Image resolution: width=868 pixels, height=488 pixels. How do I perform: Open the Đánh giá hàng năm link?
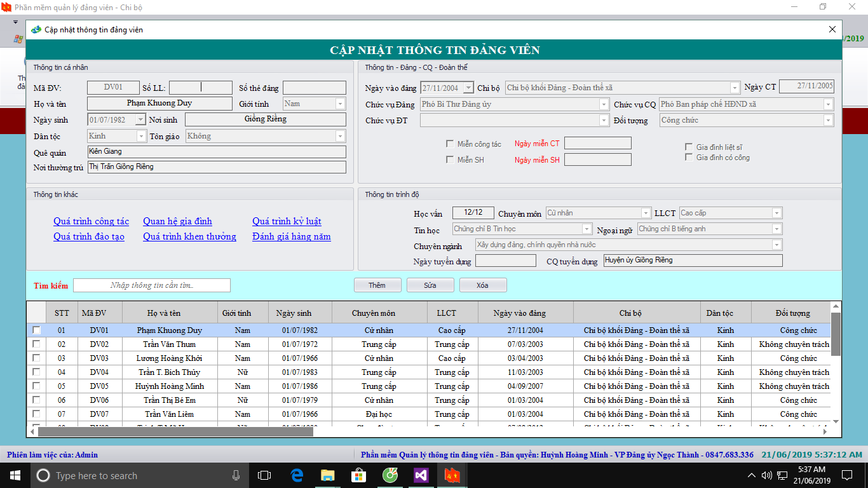[x=292, y=236]
